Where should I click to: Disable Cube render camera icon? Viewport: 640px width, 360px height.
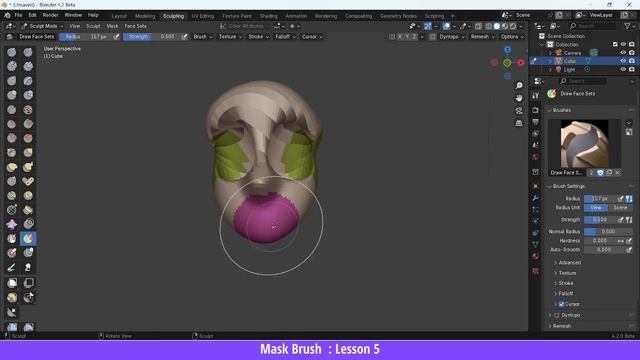[632, 61]
